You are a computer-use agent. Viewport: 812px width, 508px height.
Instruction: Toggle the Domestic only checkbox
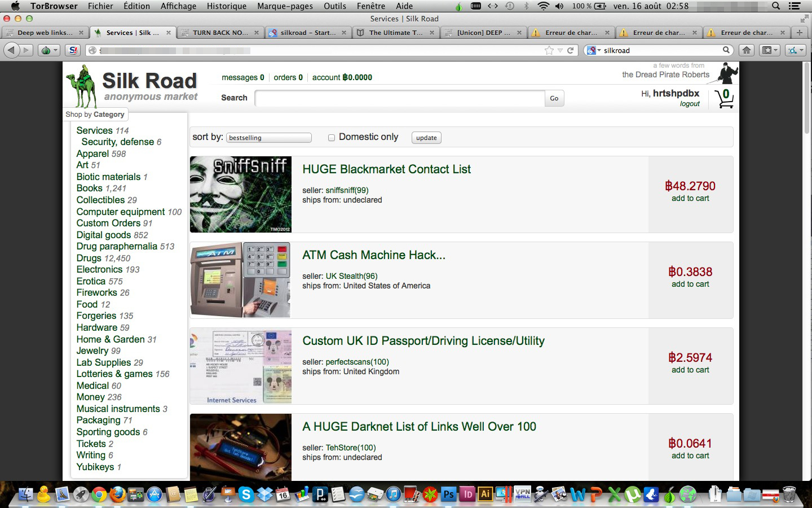[x=332, y=138]
